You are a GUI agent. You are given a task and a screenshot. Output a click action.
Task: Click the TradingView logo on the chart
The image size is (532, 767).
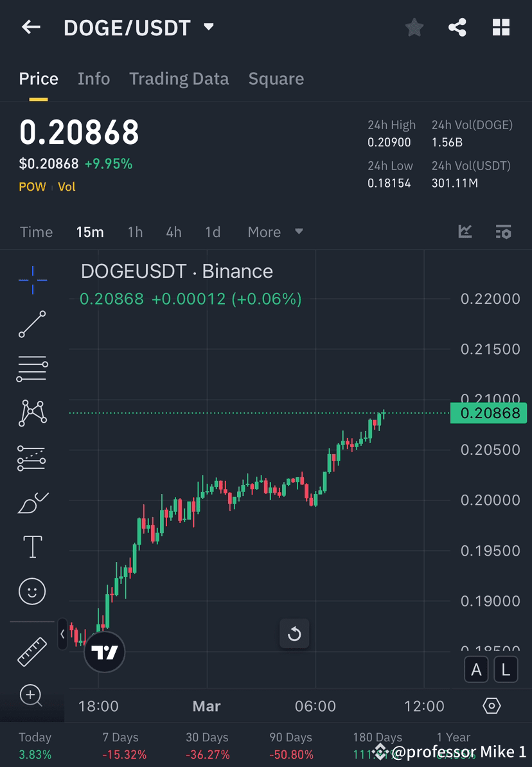(x=104, y=651)
